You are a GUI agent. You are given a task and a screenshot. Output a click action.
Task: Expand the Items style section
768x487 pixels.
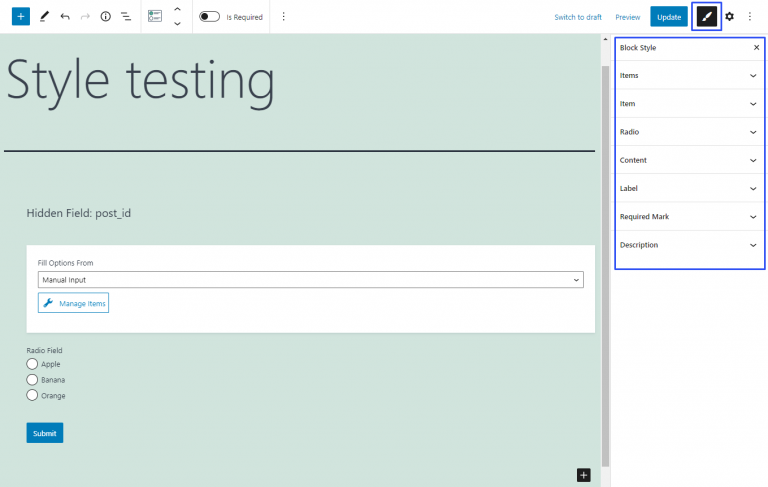(688, 76)
